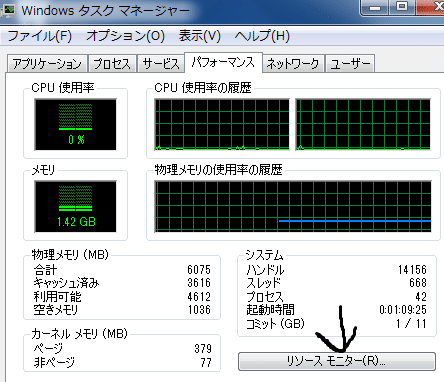Viewport: 444px width, 382px height.
Task: Select the パフォーマンス tab
Action: pos(223,62)
